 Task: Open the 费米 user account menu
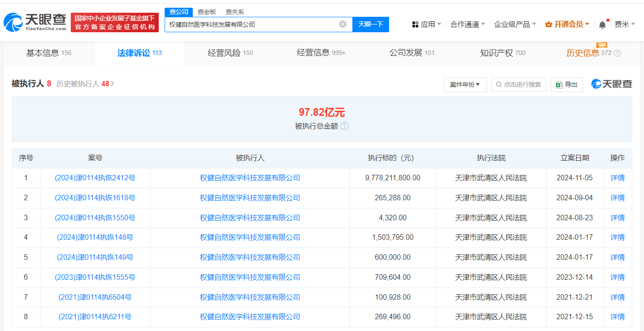click(x=624, y=25)
